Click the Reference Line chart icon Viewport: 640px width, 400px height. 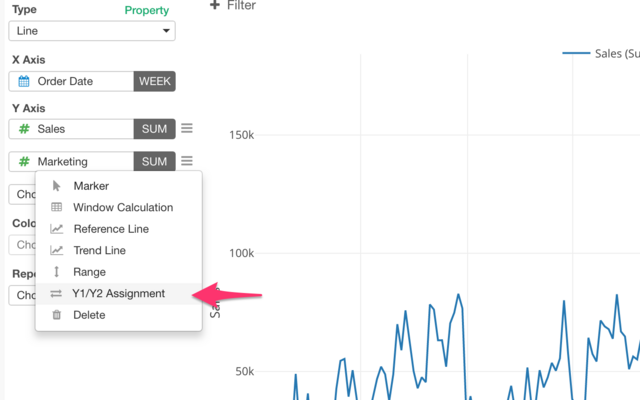point(56,229)
